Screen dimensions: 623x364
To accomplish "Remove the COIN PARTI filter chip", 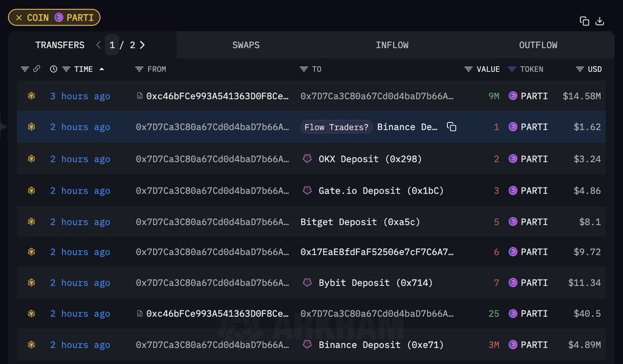I will click(19, 18).
